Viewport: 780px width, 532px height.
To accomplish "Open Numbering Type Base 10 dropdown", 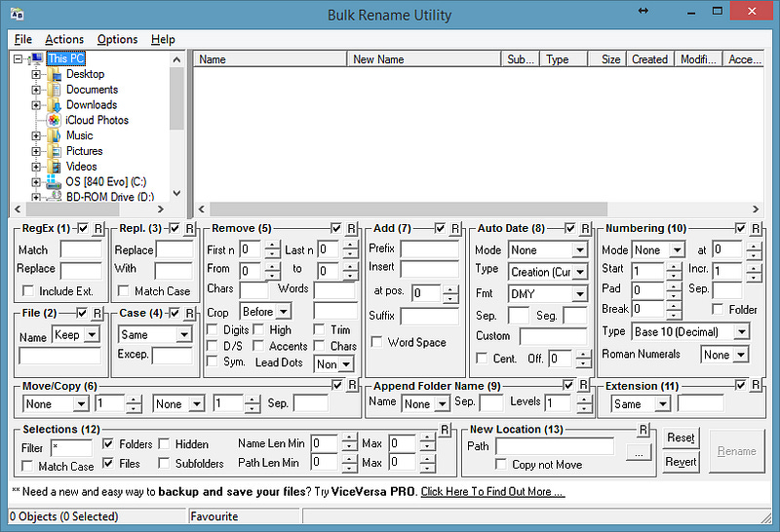I will pos(742,331).
